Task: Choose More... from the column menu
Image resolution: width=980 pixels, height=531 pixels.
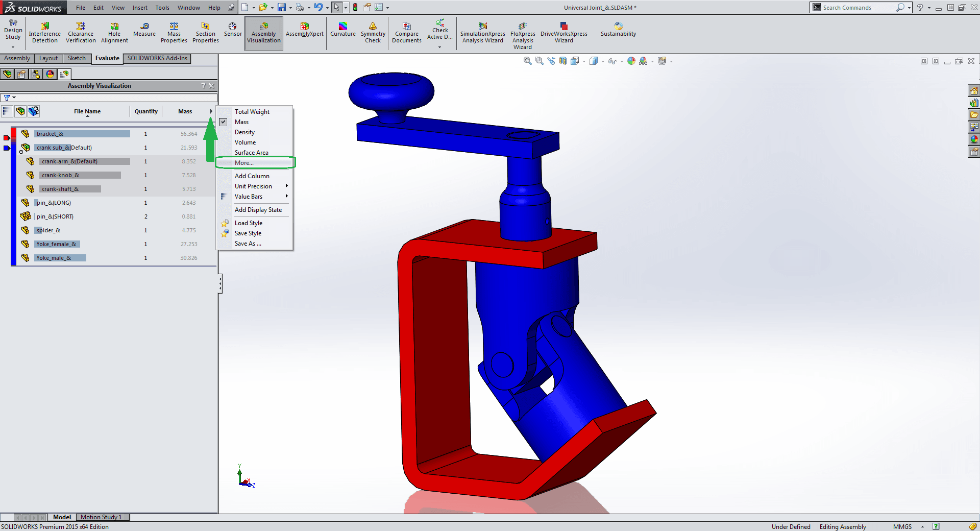Action: [x=244, y=163]
